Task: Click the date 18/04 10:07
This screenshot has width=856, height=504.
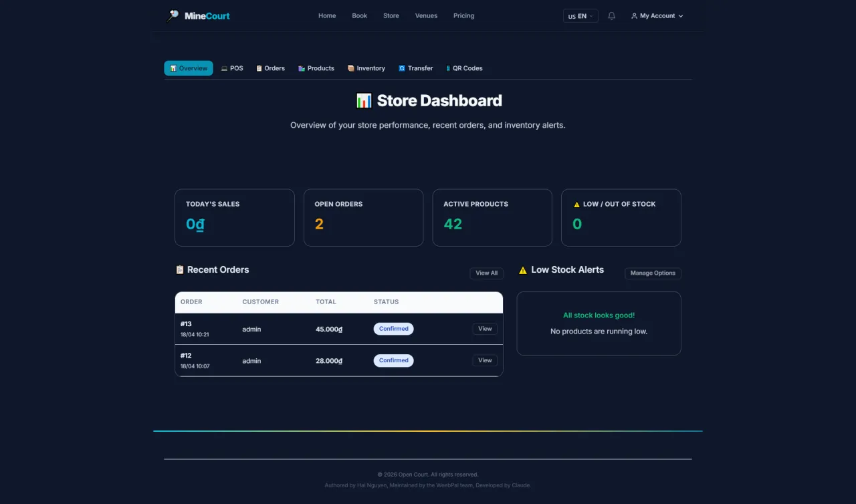Action: (195, 366)
